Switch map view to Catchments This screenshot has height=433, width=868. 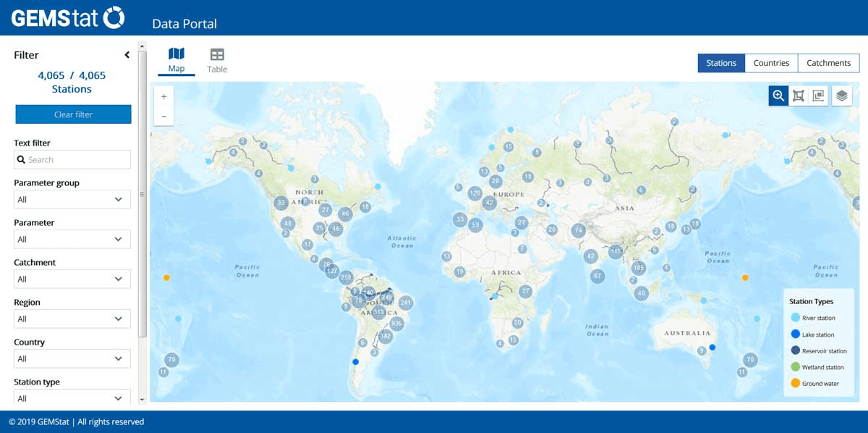828,63
